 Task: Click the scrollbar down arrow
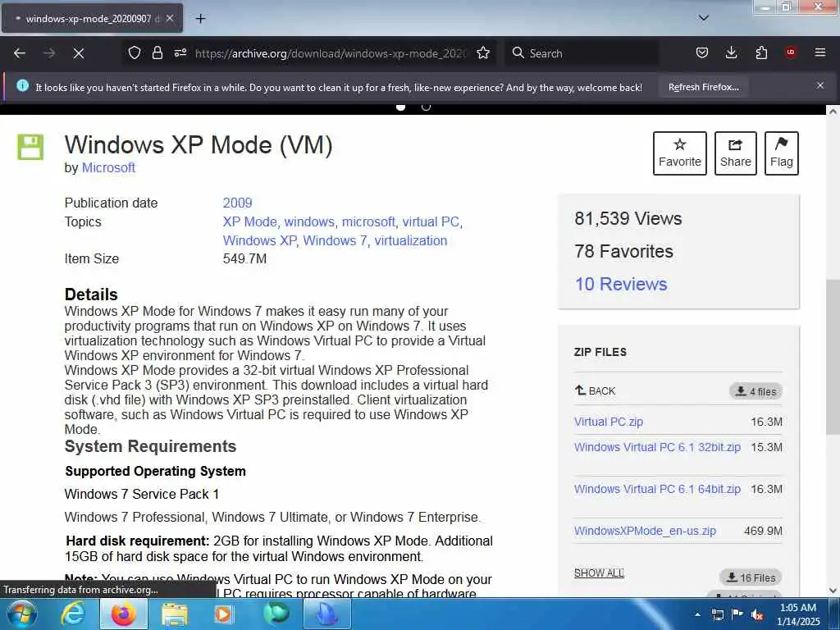point(833,591)
